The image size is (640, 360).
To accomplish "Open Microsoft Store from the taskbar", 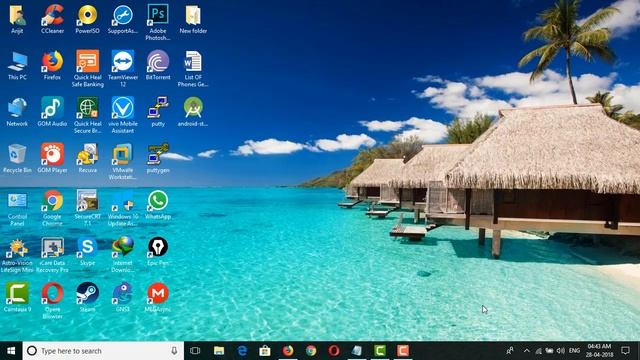I will point(265,351).
